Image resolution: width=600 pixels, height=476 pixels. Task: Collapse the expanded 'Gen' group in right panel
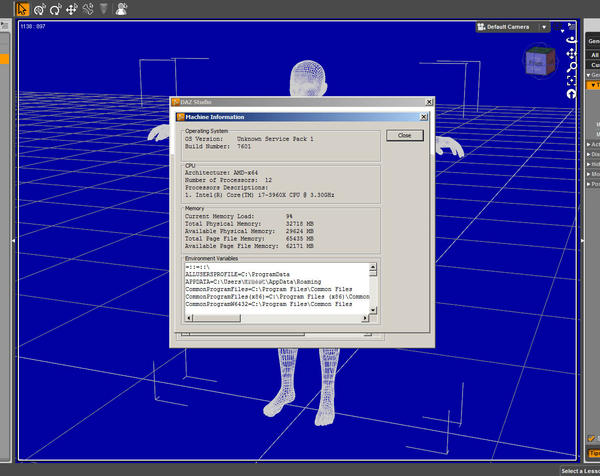click(x=589, y=75)
